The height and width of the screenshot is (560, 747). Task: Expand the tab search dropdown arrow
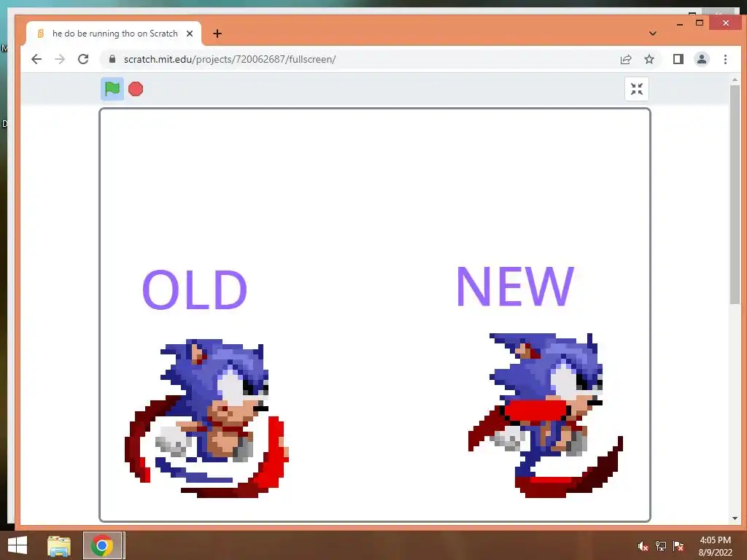pyautogui.click(x=653, y=34)
